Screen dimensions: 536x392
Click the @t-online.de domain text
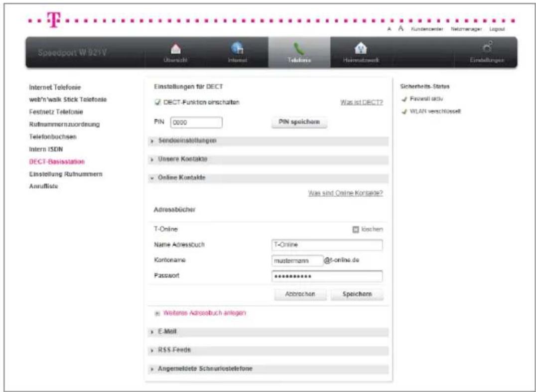coord(342,261)
